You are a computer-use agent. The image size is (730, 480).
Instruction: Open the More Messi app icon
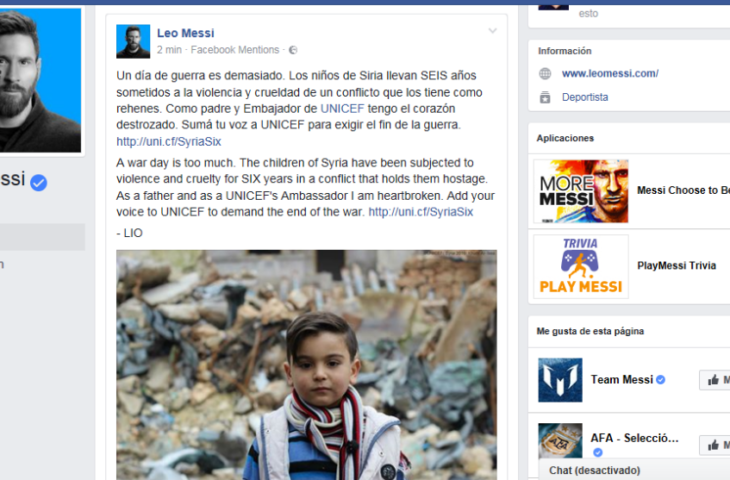581,191
